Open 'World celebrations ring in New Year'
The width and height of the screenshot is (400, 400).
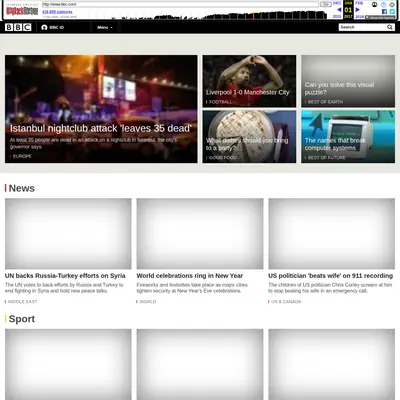(190, 276)
